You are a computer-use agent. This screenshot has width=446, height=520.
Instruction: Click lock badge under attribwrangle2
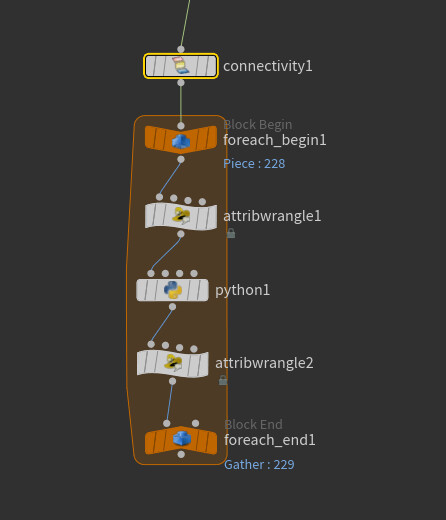click(223, 380)
